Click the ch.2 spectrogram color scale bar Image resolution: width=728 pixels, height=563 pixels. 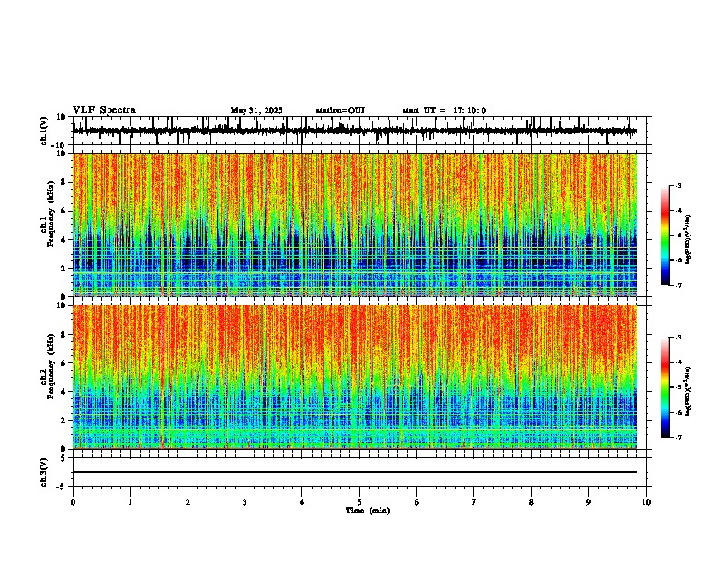665,387
